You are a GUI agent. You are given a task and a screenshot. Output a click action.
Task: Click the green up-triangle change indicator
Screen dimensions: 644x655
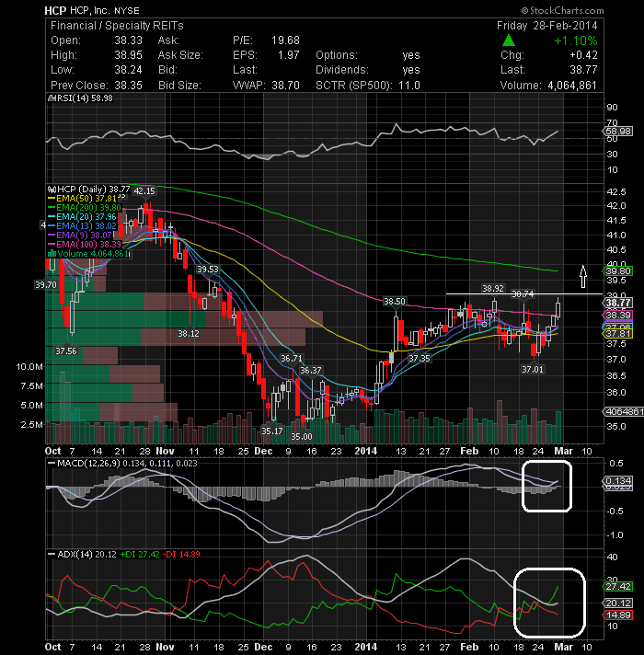coord(508,40)
